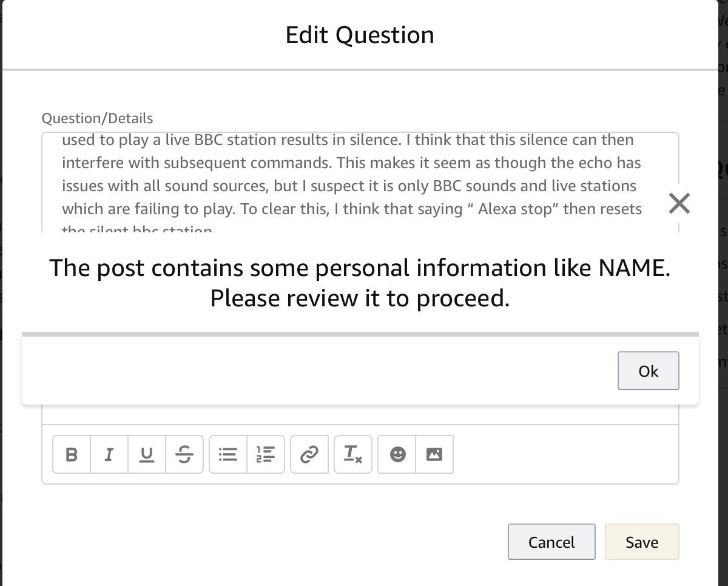Apply strikethrough formatting
The image size is (728, 586).
tap(184, 454)
